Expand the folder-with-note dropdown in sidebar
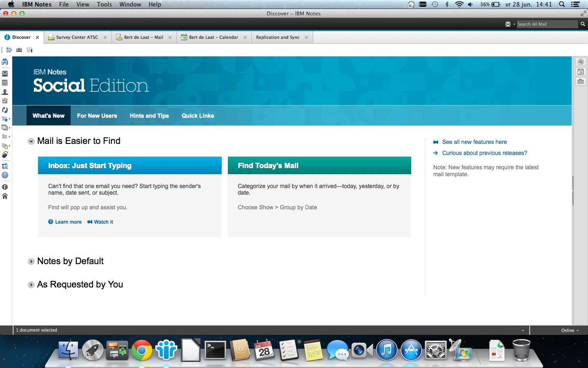 pyautogui.click(x=6, y=146)
